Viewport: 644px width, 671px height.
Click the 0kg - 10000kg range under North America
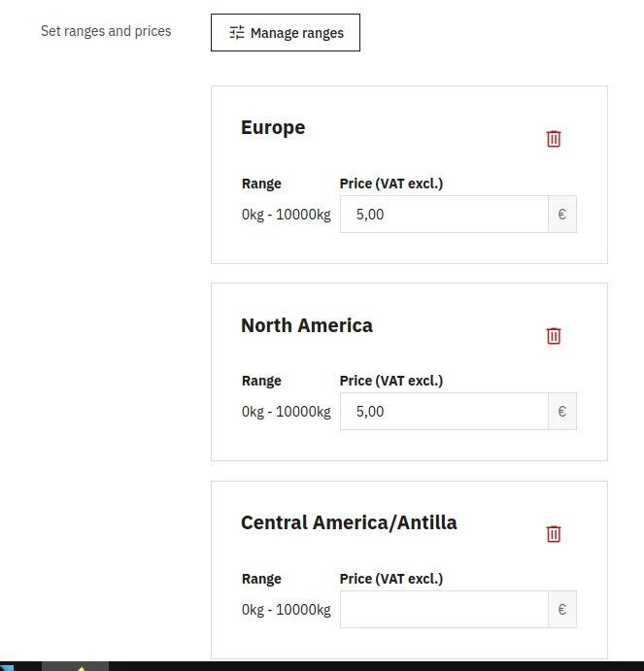[x=286, y=412]
